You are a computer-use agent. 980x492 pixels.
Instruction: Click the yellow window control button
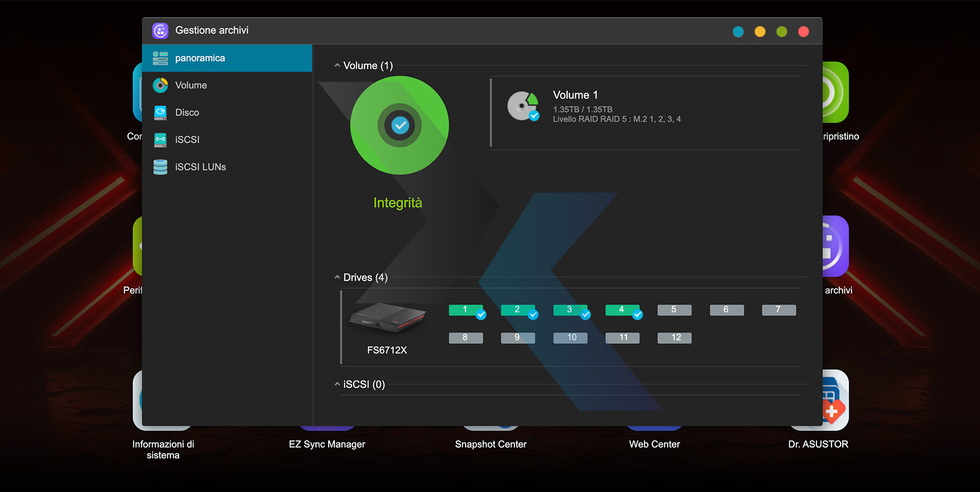point(760,32)
